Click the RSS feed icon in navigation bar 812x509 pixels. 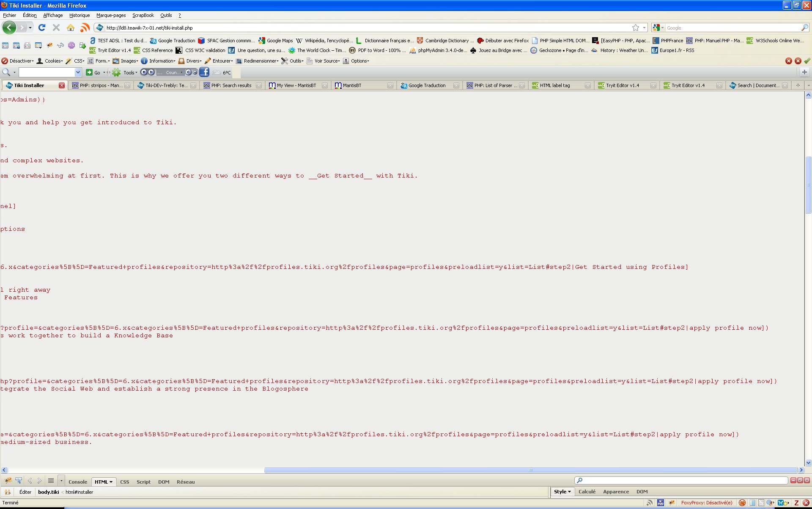[85, 27]
